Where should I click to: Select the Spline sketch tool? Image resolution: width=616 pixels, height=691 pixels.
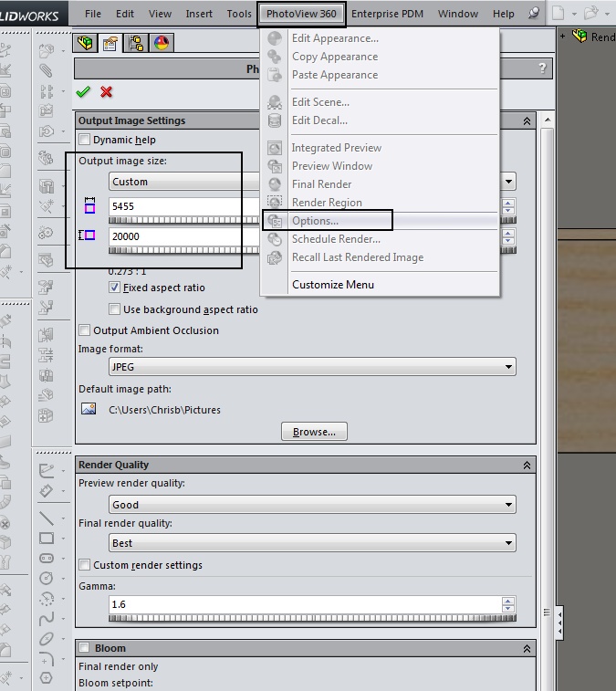(x=47, y=619)
